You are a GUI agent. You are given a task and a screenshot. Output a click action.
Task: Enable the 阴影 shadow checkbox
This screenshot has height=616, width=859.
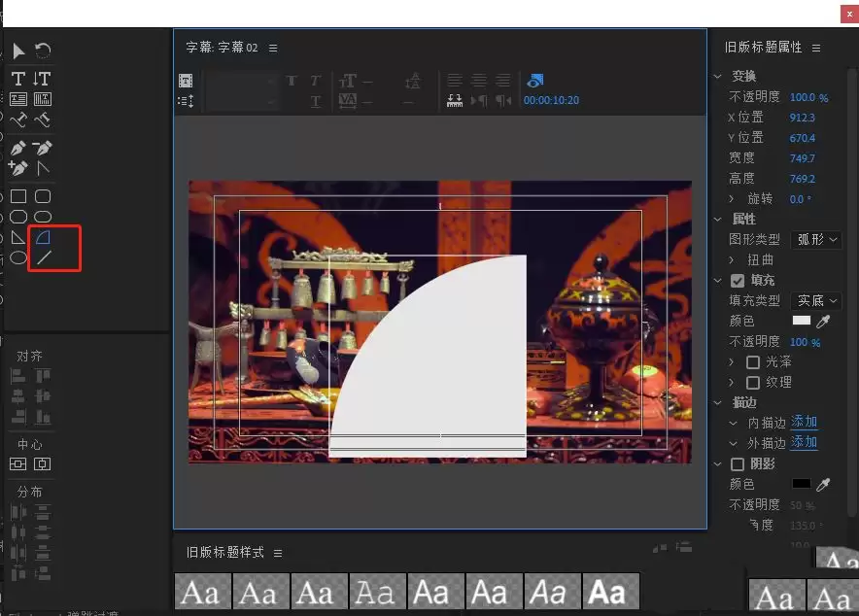[738, 464]
